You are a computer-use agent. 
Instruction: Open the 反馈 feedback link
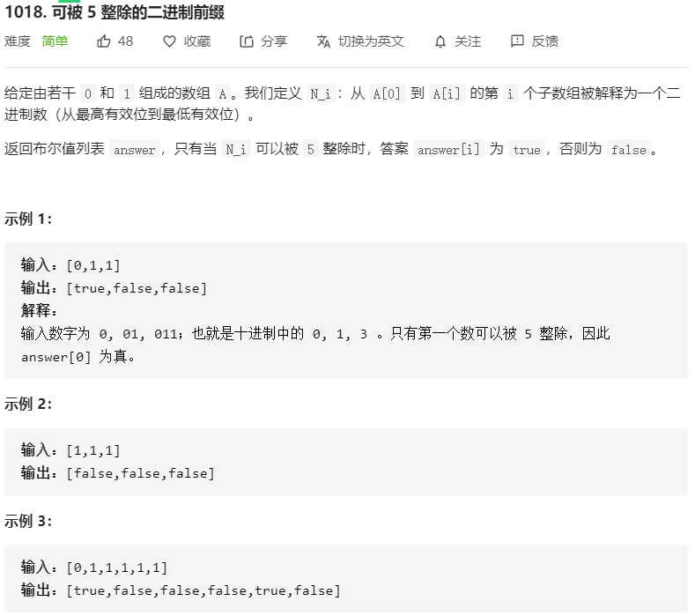(x=544, y=41)
